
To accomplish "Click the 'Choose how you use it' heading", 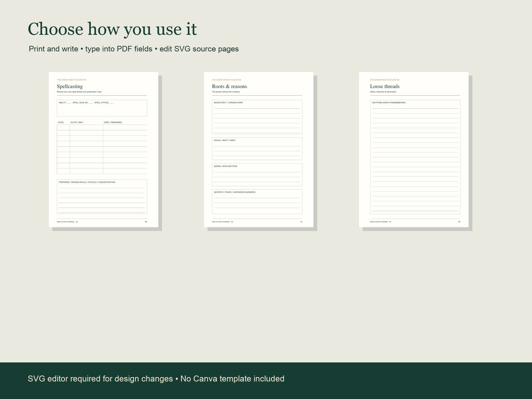I will [x=112, y=29].
